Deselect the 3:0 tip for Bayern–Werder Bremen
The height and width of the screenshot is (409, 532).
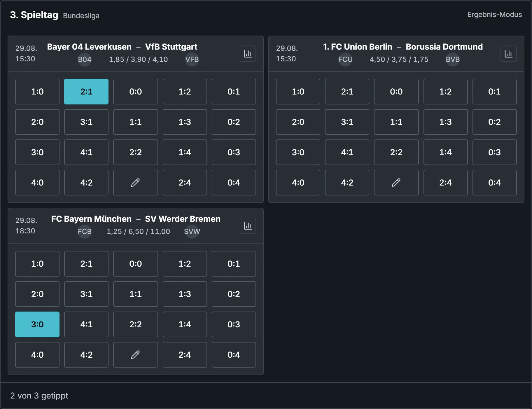pos(37,324)
